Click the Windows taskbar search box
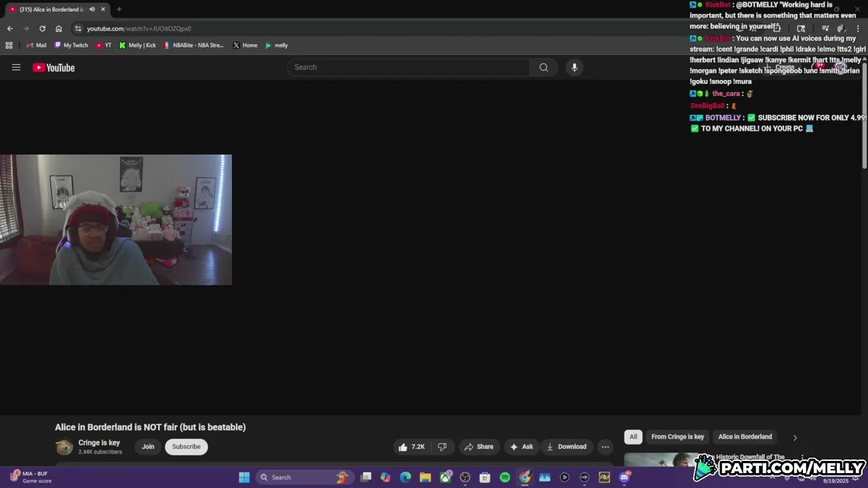The width and height of the screenshot is (868, 488). coord(305,477)
